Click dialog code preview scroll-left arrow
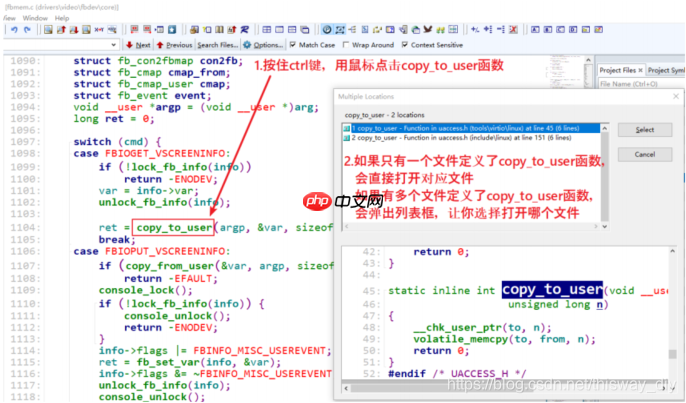686x403 pixels. pyautogui.click(x=346, y=388)
